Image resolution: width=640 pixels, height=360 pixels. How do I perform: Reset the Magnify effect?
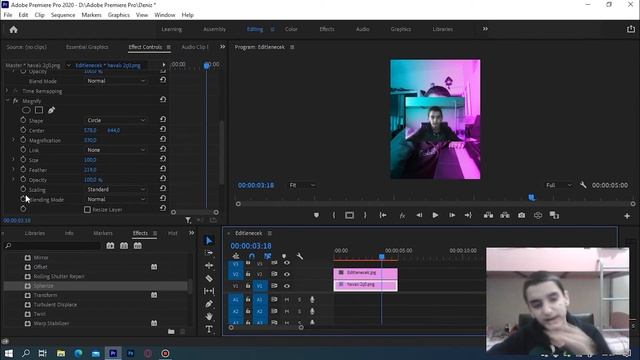[x=163, y=100]
